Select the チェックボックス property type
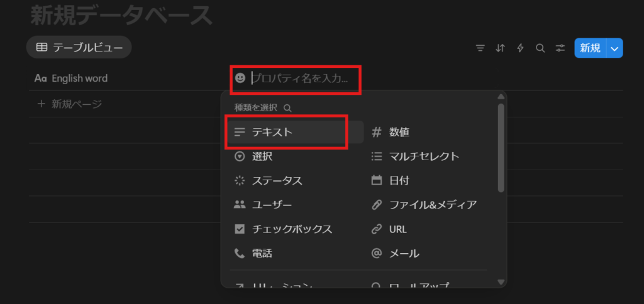The image size is (644, 304). 292,229
